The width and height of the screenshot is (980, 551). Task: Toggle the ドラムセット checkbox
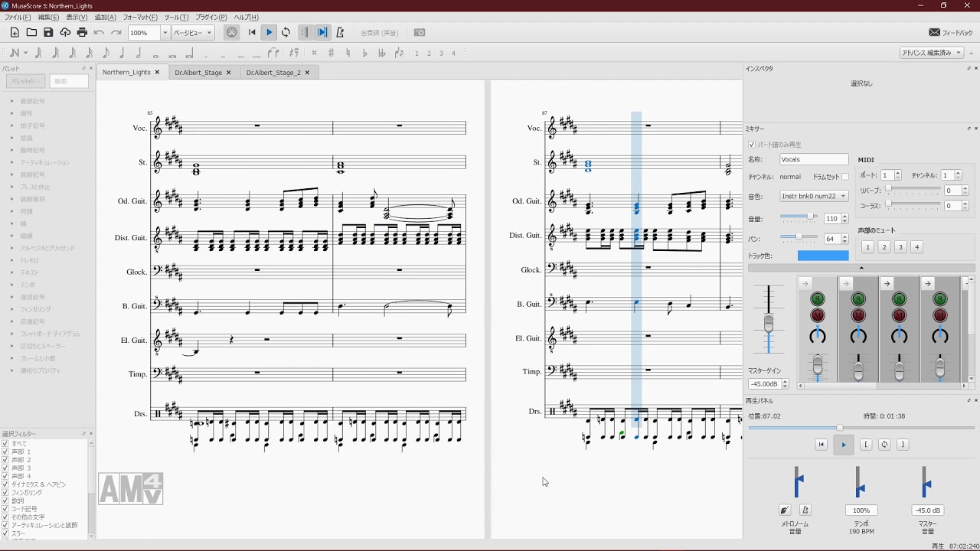[845, 177]
